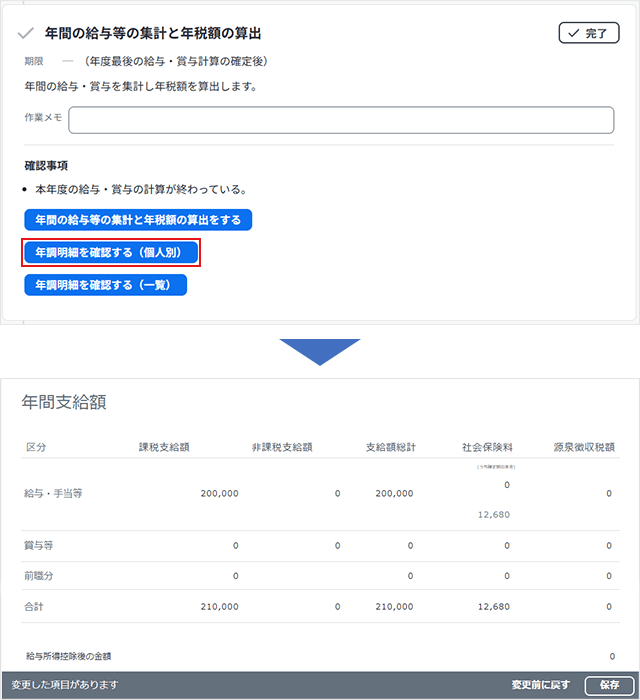Click the 給与所得控除後の金額 value
This screenshot has height=700, width=640.
click(x=611, y=657)
